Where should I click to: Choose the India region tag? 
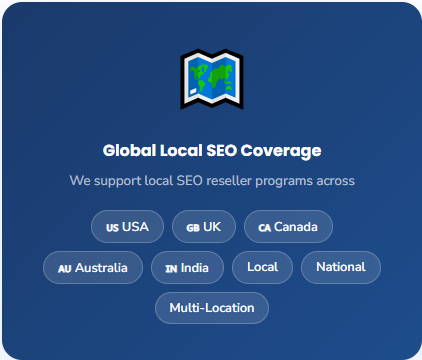[x=187, y=268]
